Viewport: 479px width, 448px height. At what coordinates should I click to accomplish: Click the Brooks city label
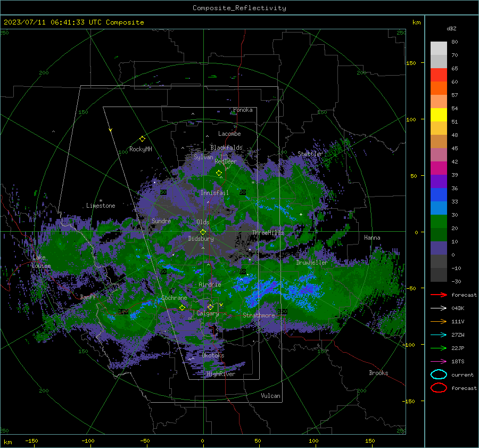tap(378, 373)
